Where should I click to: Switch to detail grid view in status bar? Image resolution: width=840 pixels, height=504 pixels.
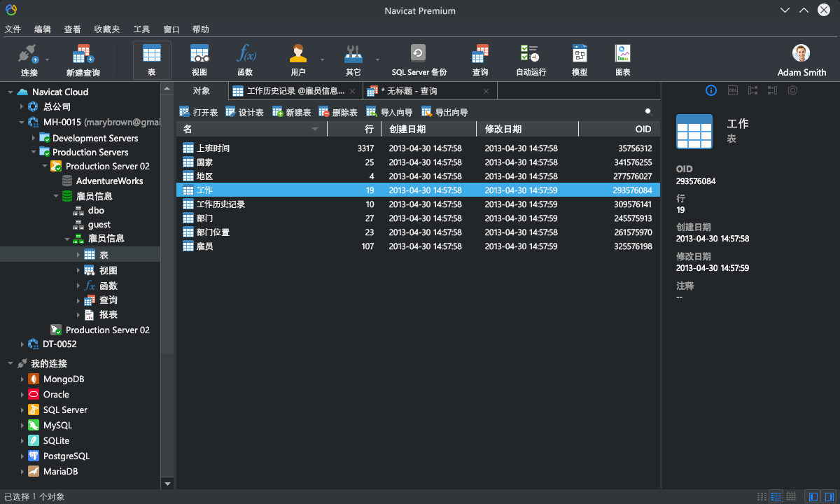(x=791, y=496)
